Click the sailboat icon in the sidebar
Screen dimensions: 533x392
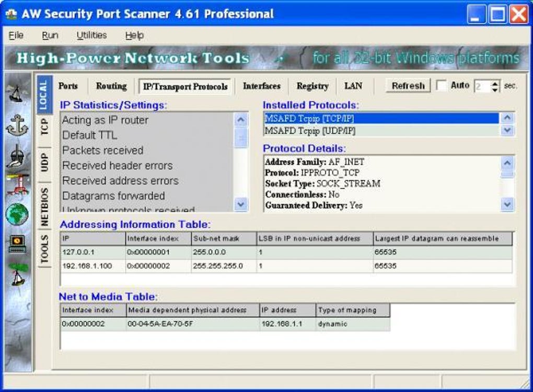click(x=17, y=94)
